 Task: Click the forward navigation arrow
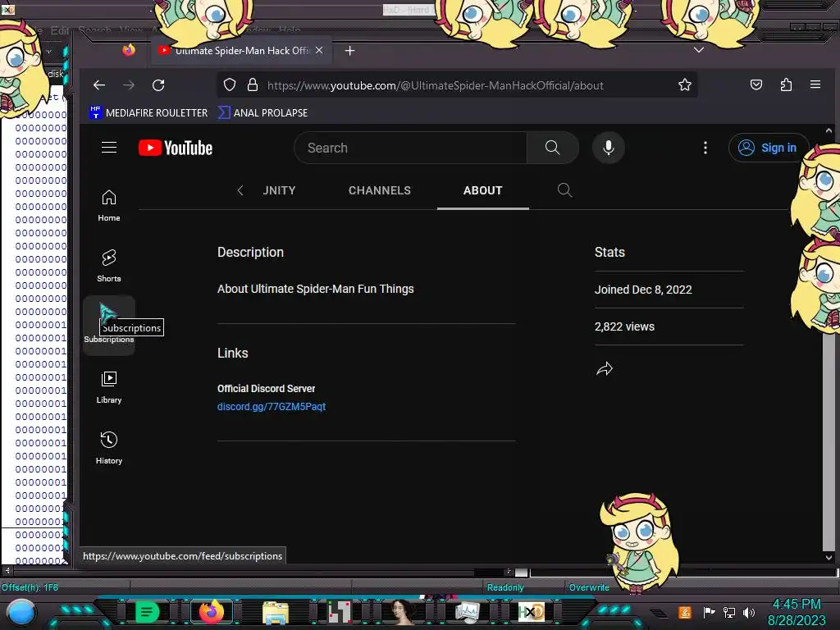click(x=129, y=85)
